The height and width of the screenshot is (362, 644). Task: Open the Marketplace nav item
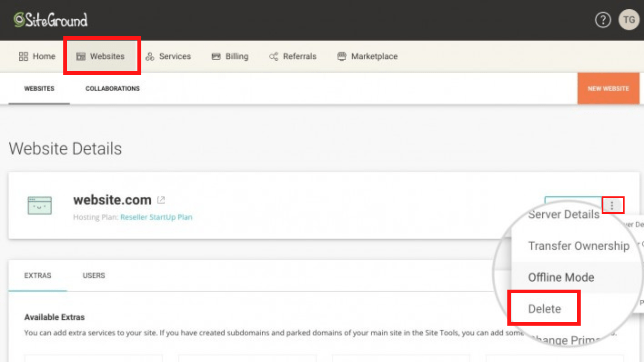tap(368, 56)
